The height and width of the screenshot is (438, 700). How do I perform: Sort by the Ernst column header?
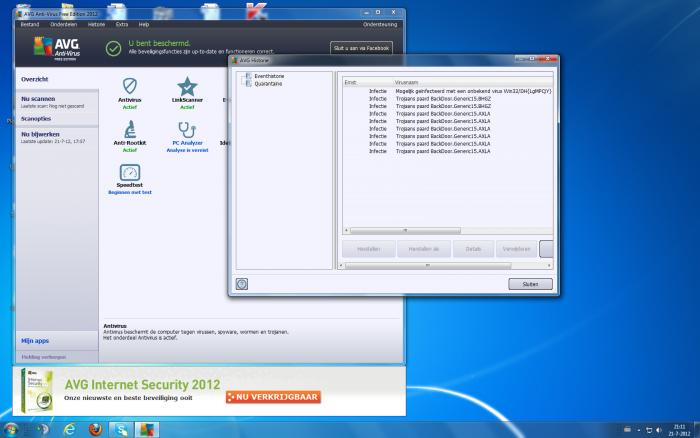[350, 82]
